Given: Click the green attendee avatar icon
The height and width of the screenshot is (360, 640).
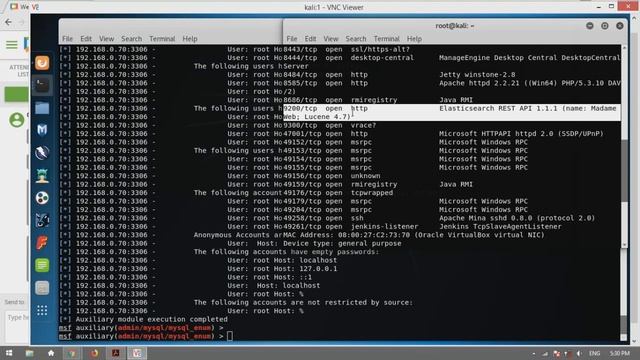Looking at the screenshot, I should tap(17, 120).
